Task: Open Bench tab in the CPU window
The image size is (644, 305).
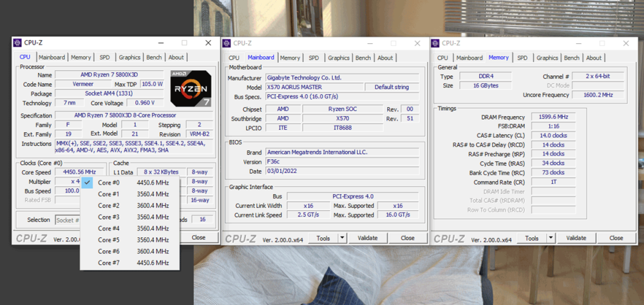Action: [154, 57]
